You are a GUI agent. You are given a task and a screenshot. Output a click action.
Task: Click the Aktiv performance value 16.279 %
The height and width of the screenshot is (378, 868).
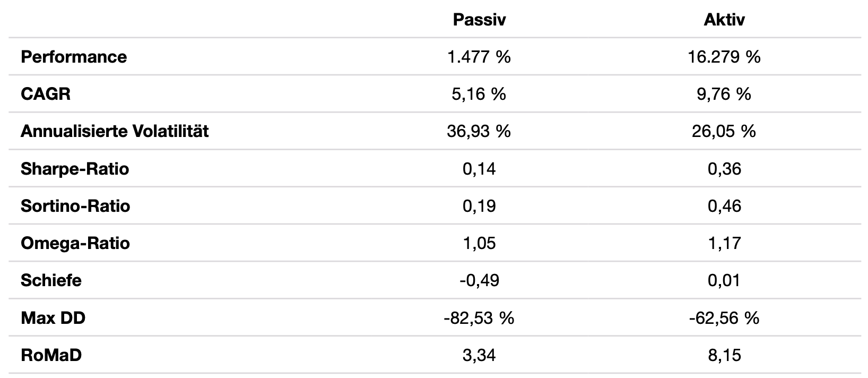click(724, 57)
